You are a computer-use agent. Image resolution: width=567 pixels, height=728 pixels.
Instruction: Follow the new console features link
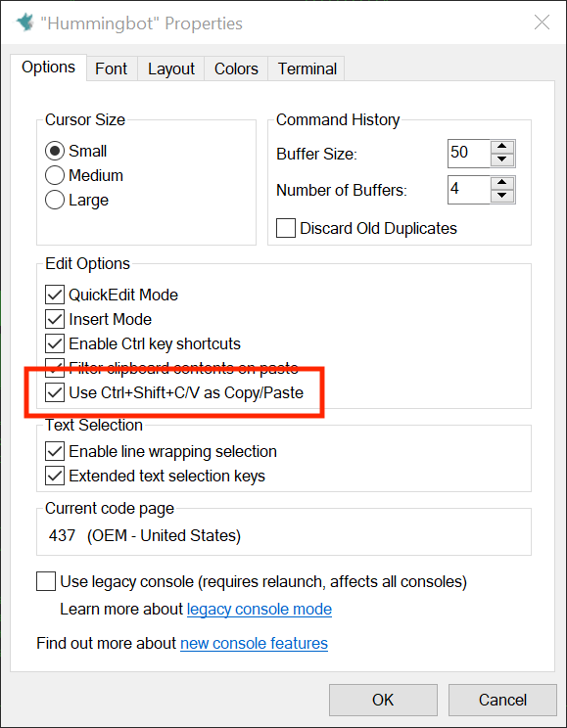(x=254, y=644)
